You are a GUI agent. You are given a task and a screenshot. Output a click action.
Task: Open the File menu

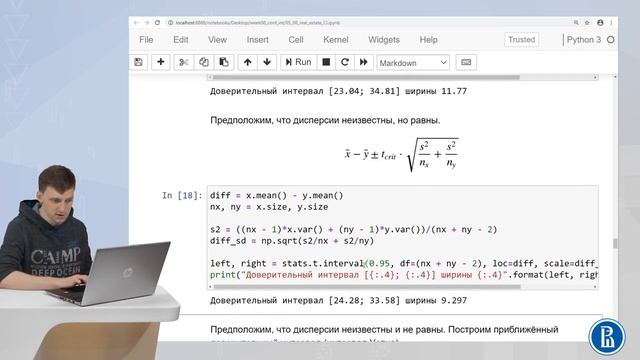click(x=146, y=40)
